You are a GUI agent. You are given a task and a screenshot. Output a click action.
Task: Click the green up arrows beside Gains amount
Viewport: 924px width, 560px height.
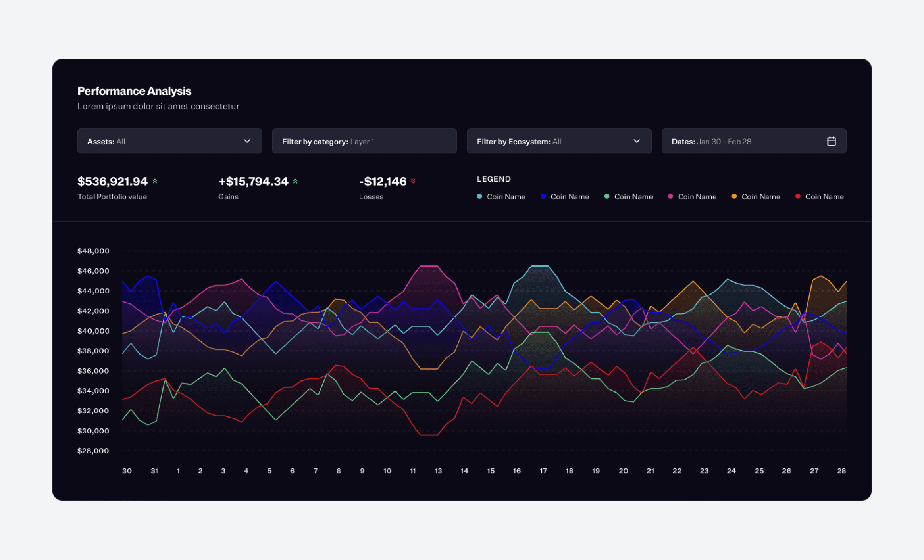pyautogui.click(x=295, y=181)
